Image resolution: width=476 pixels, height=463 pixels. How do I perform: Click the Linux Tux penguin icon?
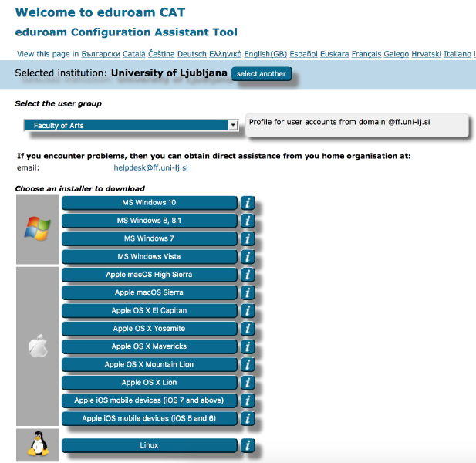coord(39,444)
